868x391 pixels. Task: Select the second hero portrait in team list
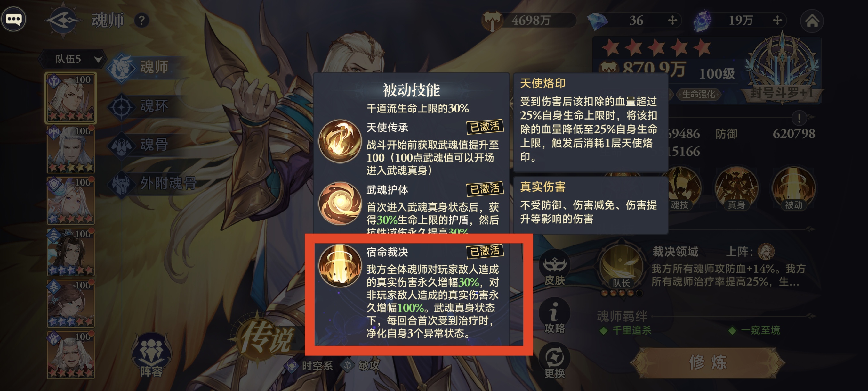click(70, 149)
